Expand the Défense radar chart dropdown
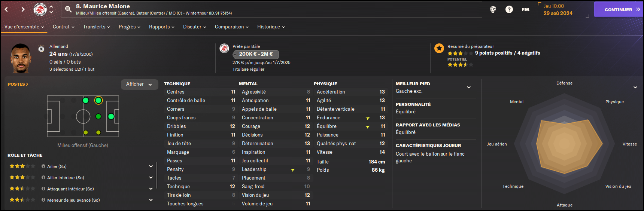 pyautogui.click(x=635, y=87)
